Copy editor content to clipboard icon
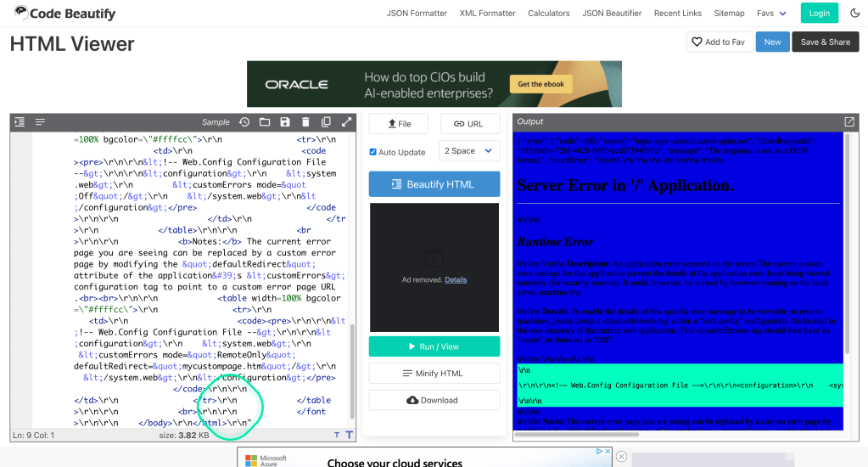Image resolution: width=868 pixels, height=467 pixels. point(326,122)
